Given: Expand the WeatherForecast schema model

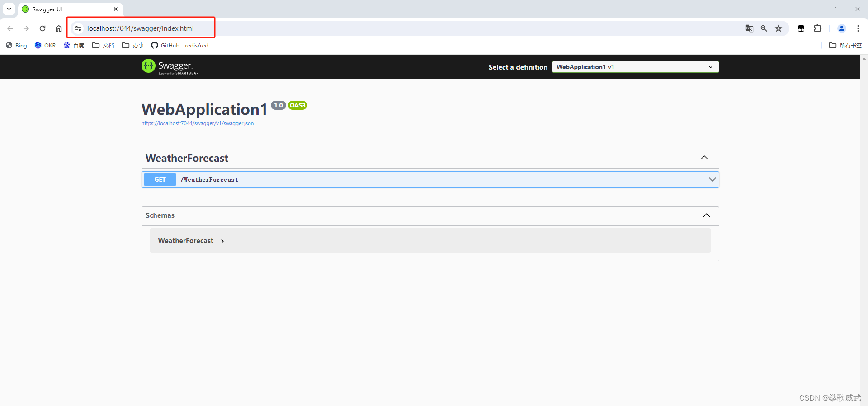Looking at the screenshot, I should [191, 241].
